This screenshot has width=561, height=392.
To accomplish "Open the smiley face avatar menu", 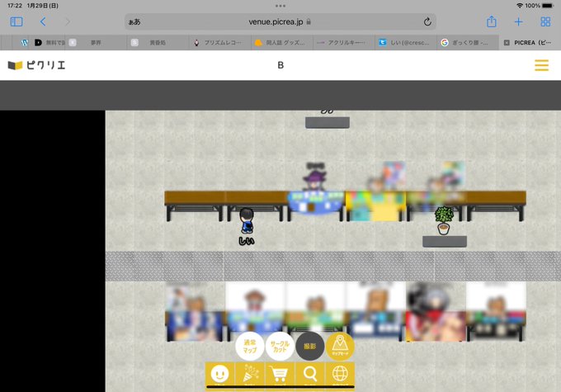I will pyautogui.click(x=219, y=374).
